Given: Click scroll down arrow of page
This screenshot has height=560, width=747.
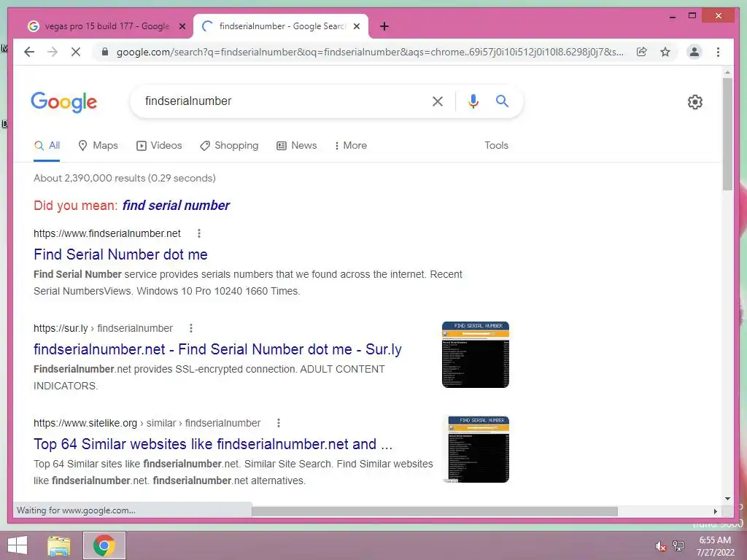Looking at the screenshot, I should pyautogui.click(x=727, y=499).
